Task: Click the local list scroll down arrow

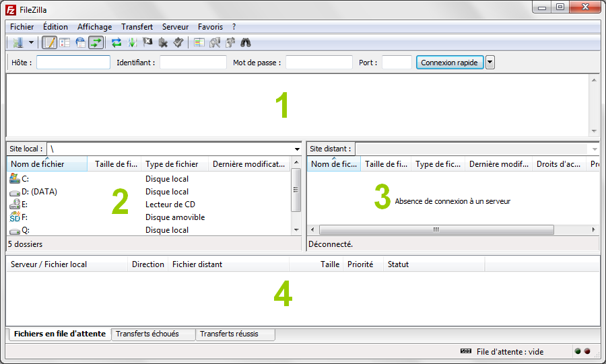Action: click(x=296, y=230)
